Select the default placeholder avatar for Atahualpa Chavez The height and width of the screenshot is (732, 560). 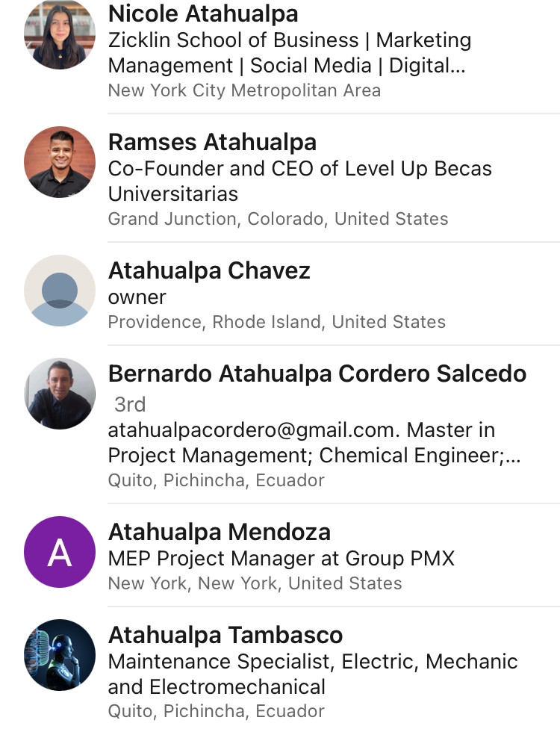click(x=60, y=291)
